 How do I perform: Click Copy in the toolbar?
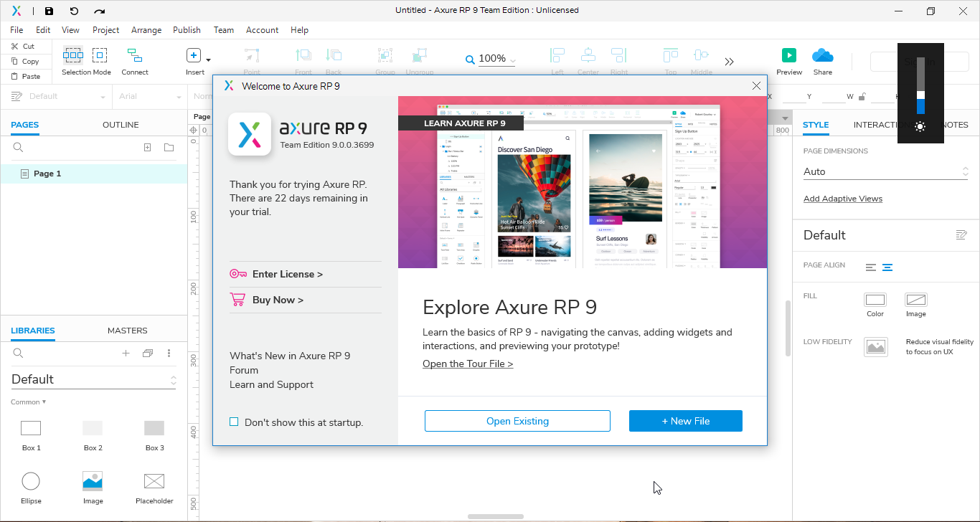(24, 61)
